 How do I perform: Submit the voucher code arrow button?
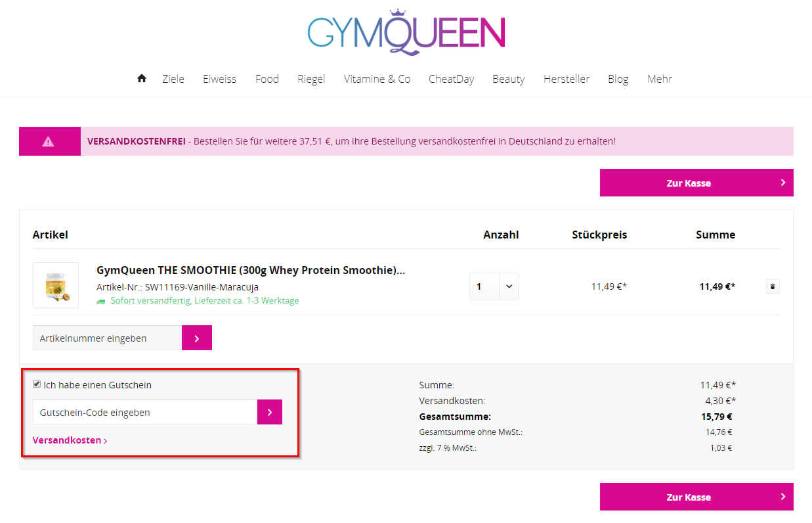coord(270,412)
